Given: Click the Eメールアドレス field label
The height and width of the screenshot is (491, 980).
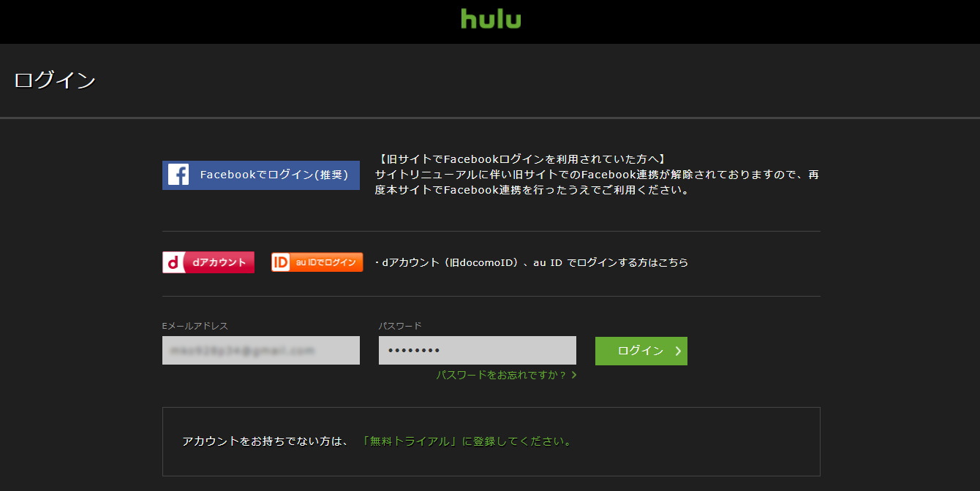Looking at the screenshot, I should [195, 326].
